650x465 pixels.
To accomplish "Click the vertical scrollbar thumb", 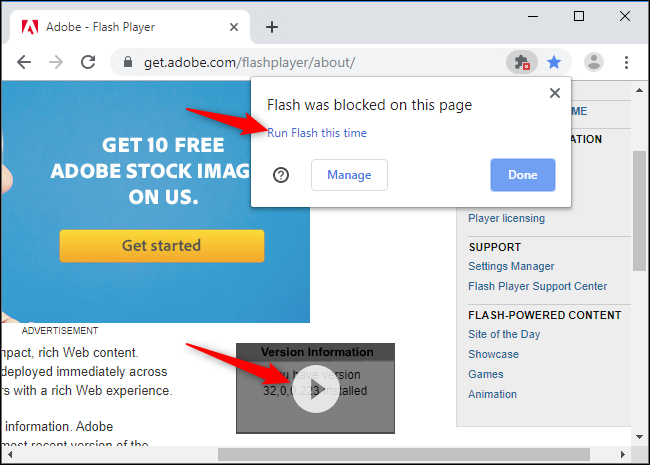I will coord(640,211).
